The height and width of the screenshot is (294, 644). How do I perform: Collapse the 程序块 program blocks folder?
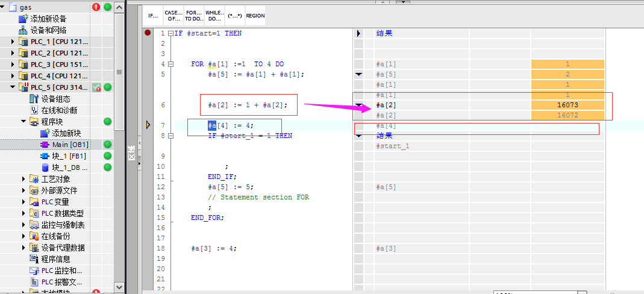point(23,122)
